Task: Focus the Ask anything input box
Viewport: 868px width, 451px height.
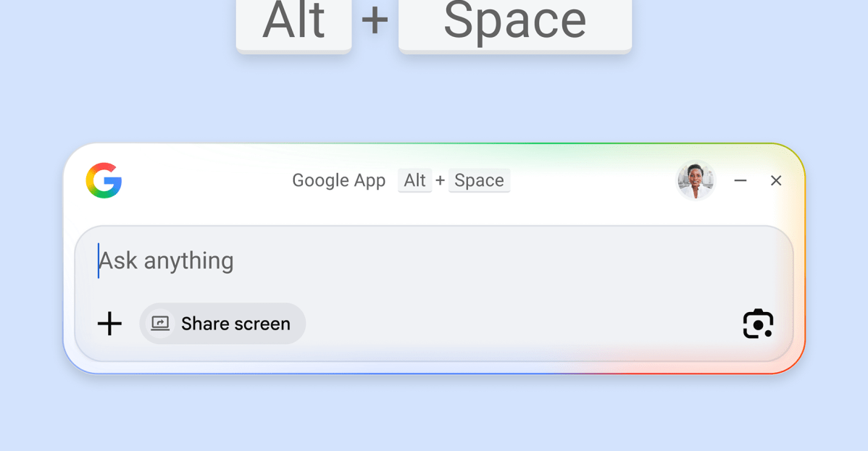Action: click(x=290, y=261)
